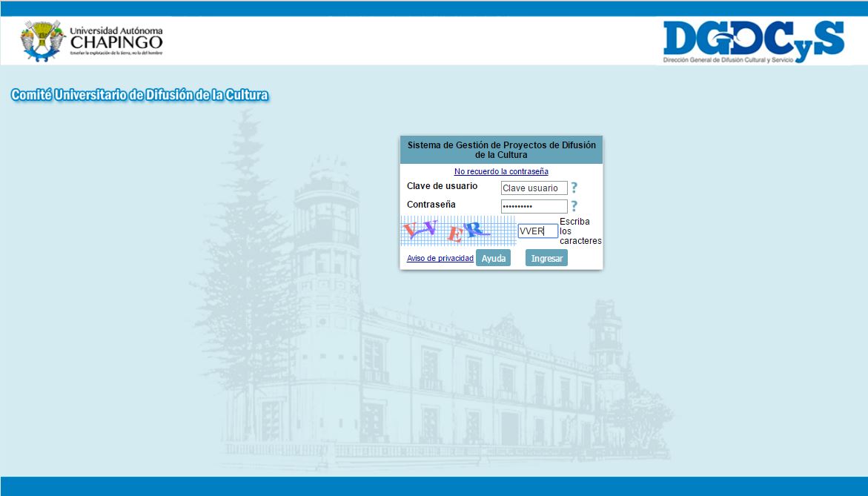Screen dimensions: 868x496
Task: Click the 'Clave de usuario' label text
Action: pos(442,186)
